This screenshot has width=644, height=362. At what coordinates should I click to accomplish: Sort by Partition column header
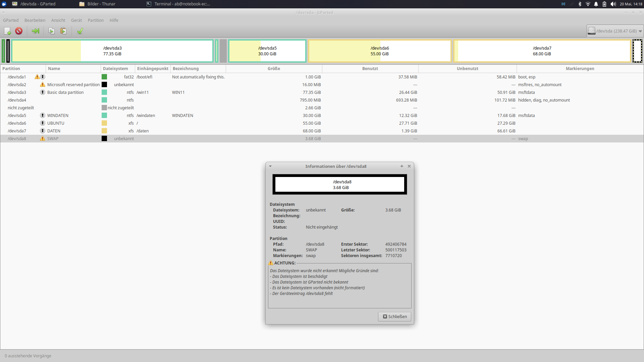pyautogui.click(x=23, y=69)
